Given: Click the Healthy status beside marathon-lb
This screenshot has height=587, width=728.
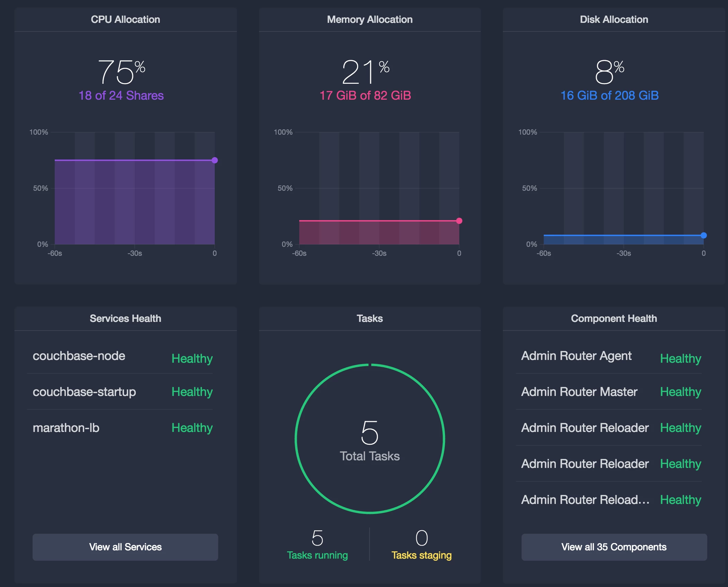Looking at the screenshot, I should (192, 428).
